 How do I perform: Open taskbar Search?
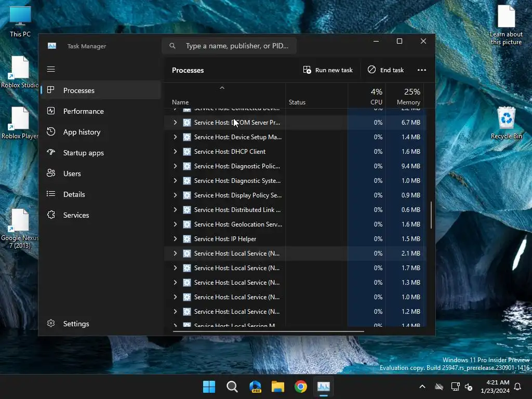[x=232, y=387]
